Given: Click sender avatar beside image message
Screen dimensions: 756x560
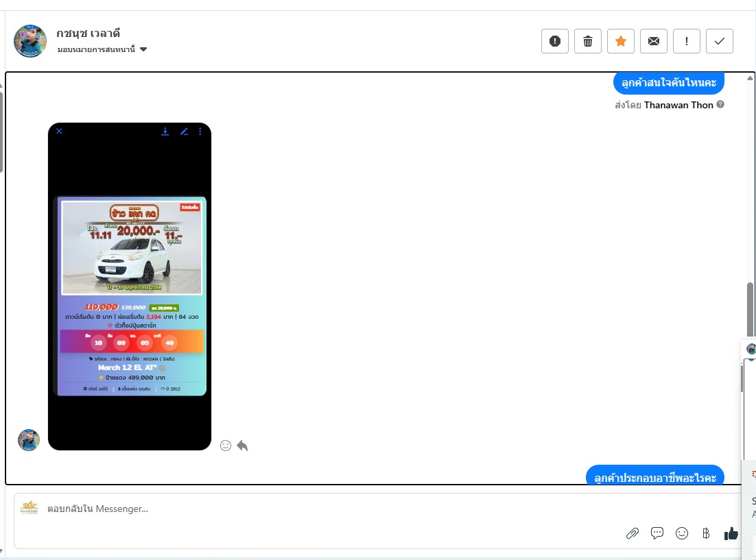Looking at the screenshot, I should [29, 440].
